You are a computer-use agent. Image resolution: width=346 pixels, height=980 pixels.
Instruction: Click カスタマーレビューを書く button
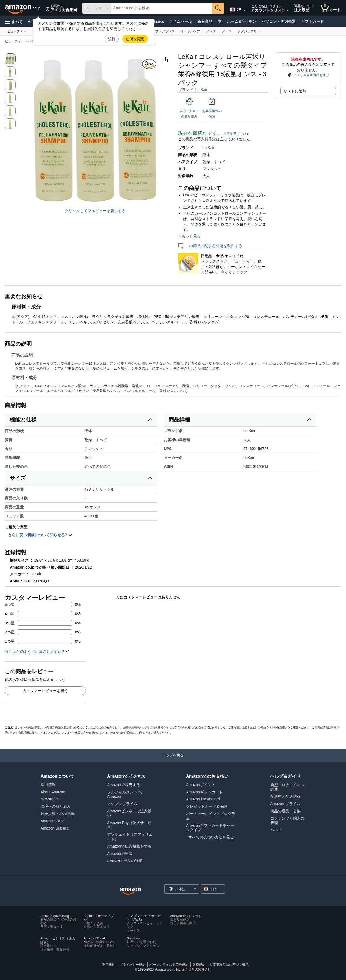coord(45,690)
